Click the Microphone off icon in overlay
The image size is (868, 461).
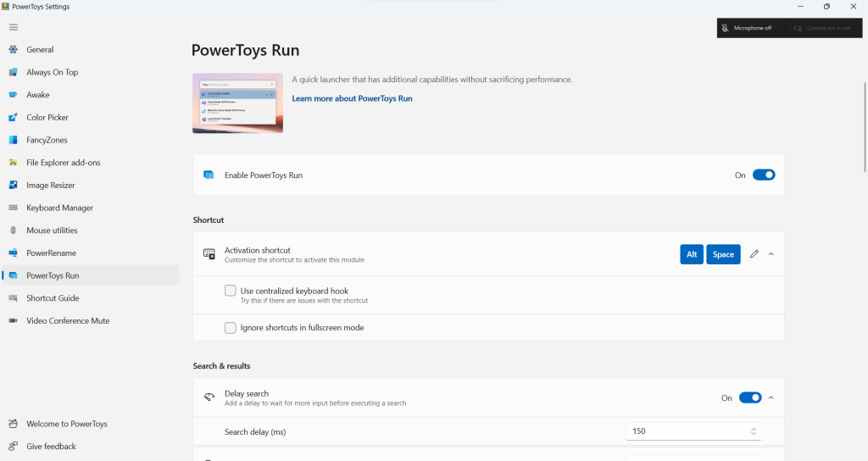click(x=725, y=28)
